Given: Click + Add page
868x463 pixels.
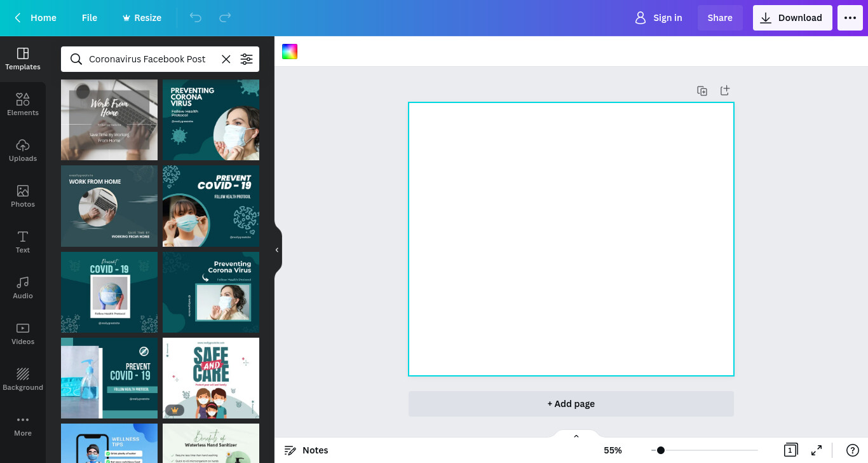Looking at the screenshot, I should (571, 404).
